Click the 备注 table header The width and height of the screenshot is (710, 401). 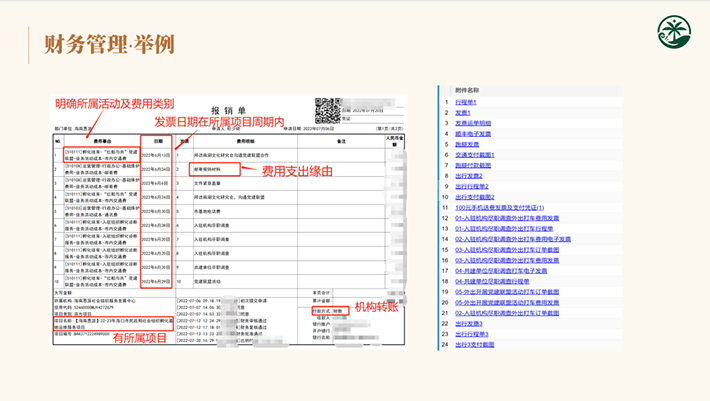(x=341, y=141)
